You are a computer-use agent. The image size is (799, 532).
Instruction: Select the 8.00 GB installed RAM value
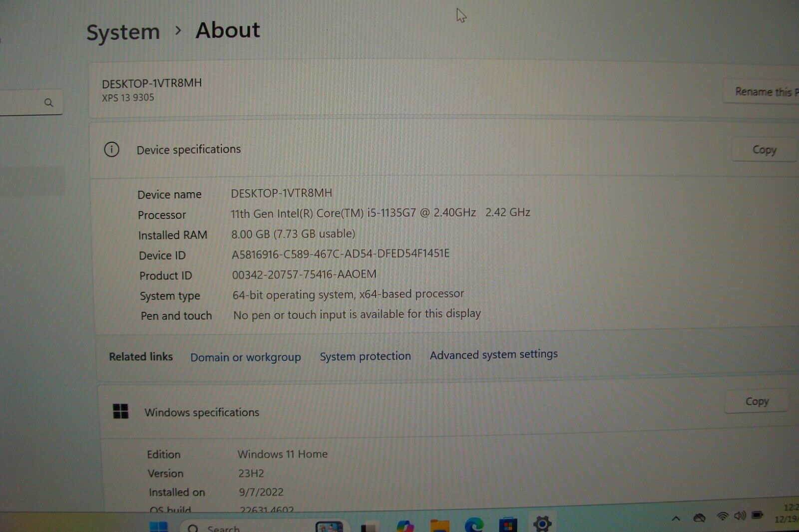pyautogui.click(x=293, y=234)
